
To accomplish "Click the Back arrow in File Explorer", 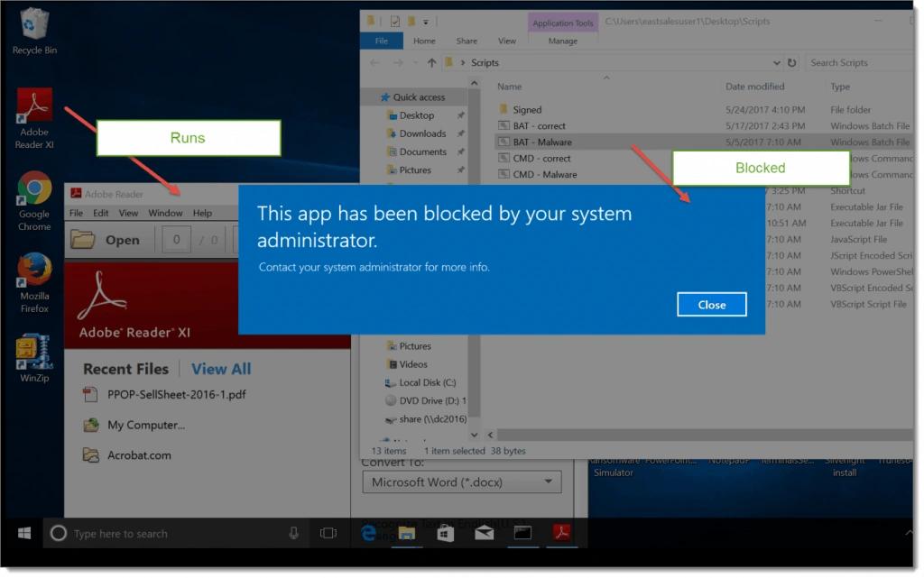I will 374,63.
